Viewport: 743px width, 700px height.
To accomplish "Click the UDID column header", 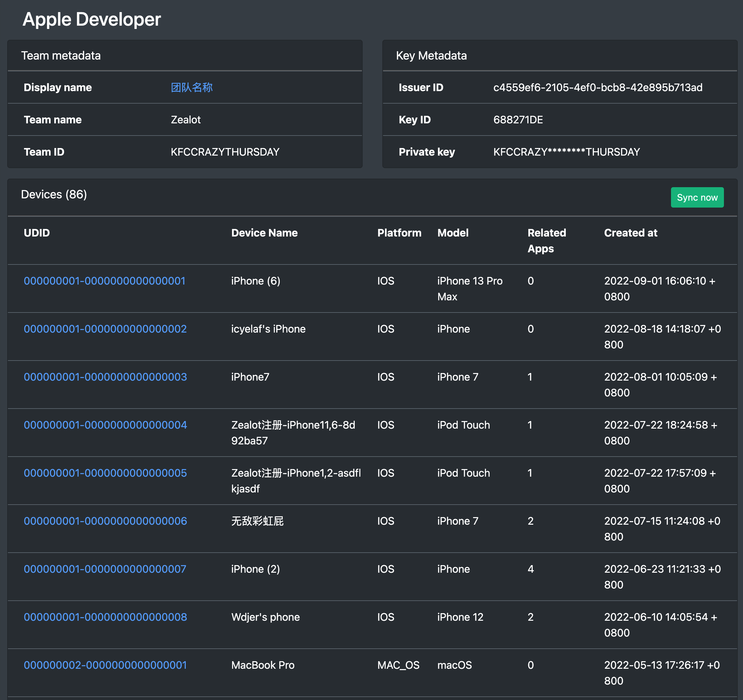I will [36, 233].
